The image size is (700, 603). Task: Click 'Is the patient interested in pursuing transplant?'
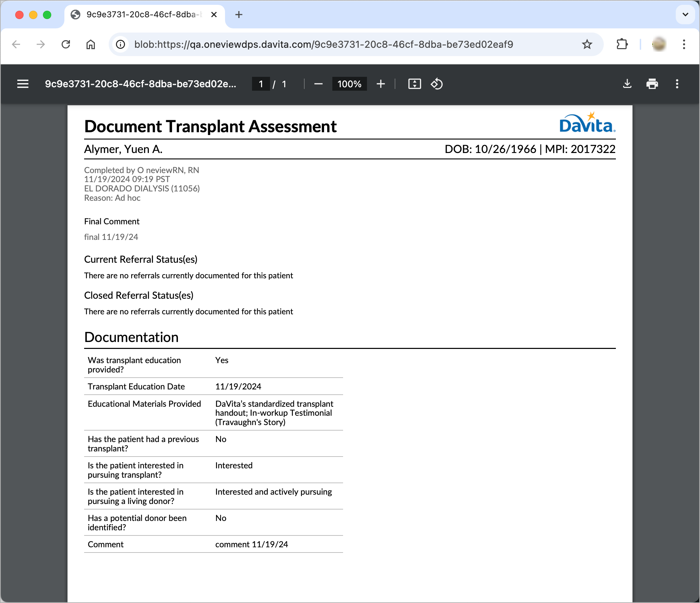(136, 470)
